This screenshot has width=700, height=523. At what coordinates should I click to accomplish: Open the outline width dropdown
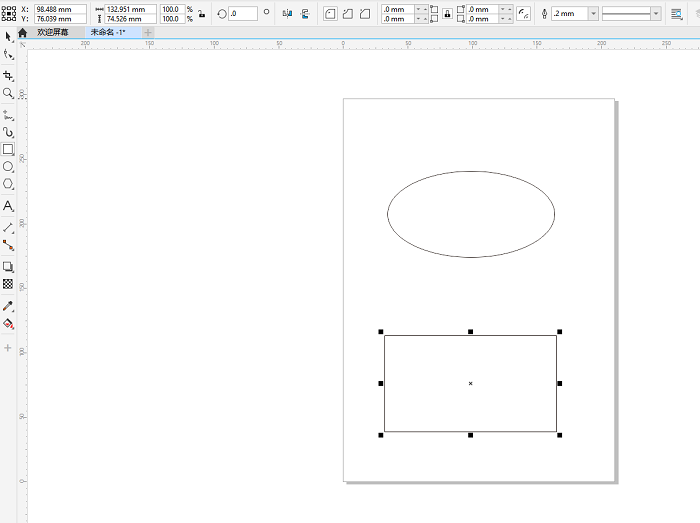coord(594,14)
